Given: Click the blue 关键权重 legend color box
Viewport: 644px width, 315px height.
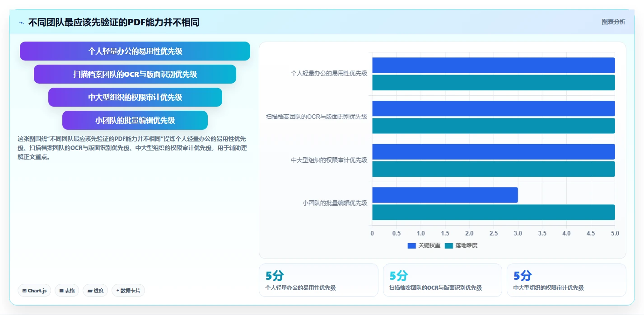Looking at the screenshot, I should click(x=411, y=245).
